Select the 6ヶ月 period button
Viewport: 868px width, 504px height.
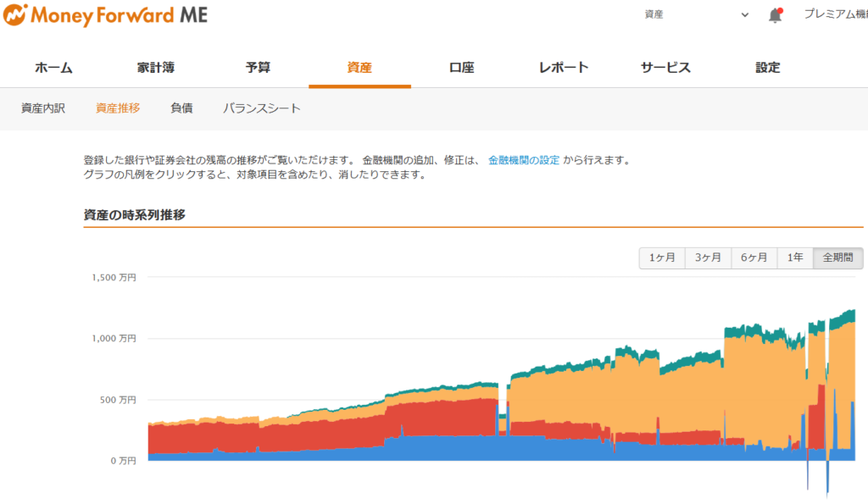[754, 258]
